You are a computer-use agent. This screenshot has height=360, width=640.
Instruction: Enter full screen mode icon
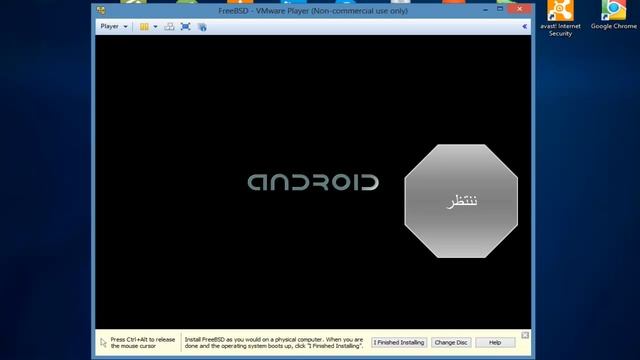pos(186,27)
